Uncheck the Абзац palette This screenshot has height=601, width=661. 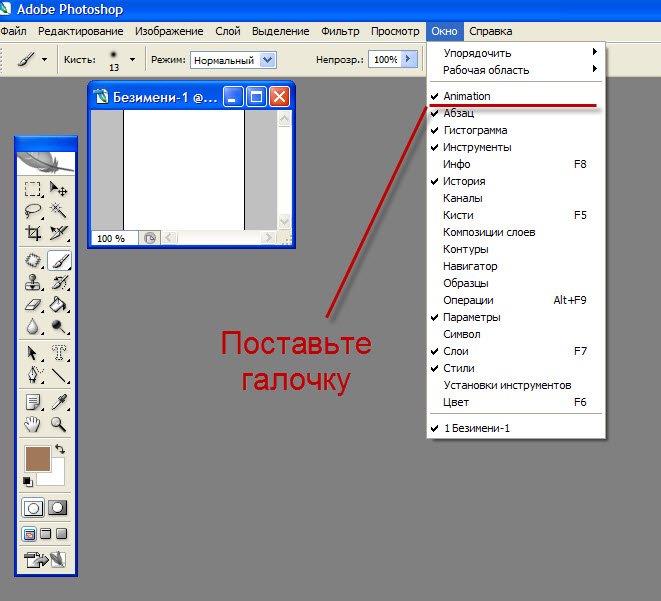coord(516,113)
